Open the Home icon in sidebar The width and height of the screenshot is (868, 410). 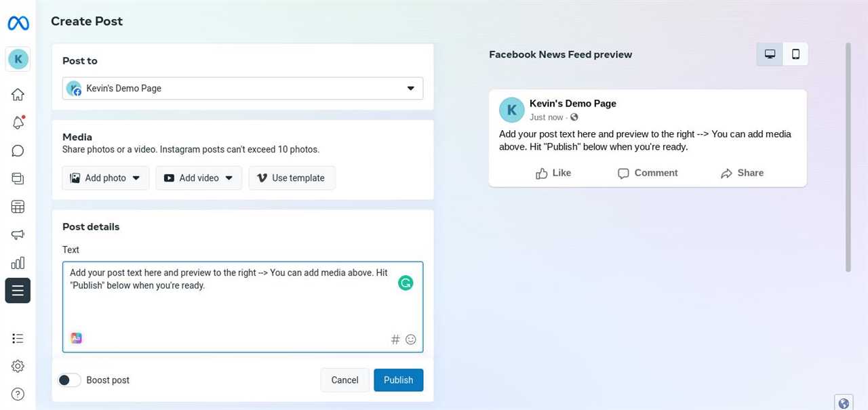(18, 95)
